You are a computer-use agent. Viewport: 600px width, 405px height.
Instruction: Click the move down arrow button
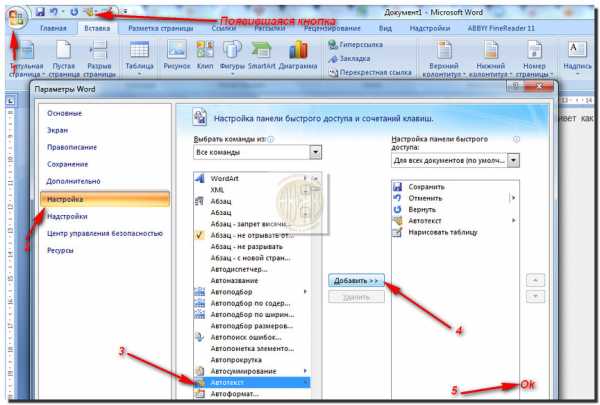(535, 296)
